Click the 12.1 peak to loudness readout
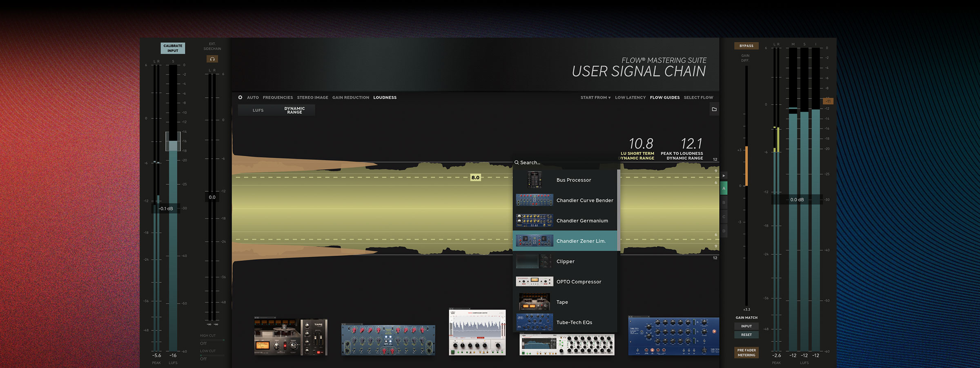This screenshot has height=368, width=980. coord(691,144)
